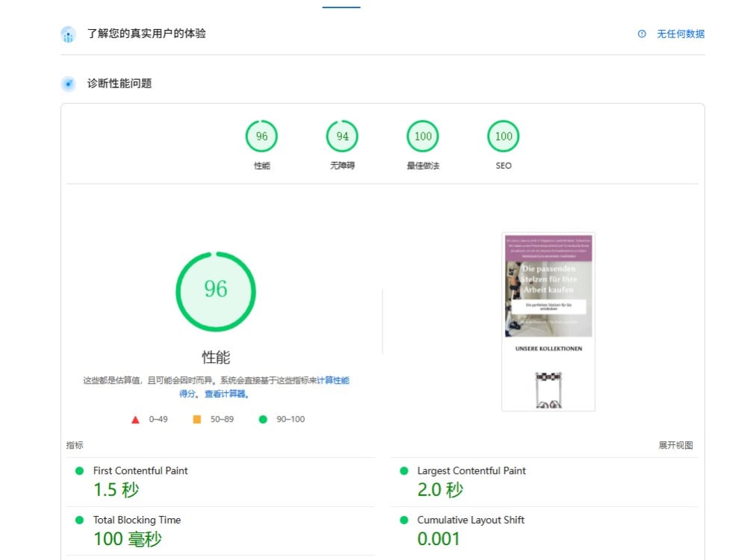This screenshot has height=560, width=747.
Task: Select the 100 best practices gauge
Action: click(x=423, y=136)
